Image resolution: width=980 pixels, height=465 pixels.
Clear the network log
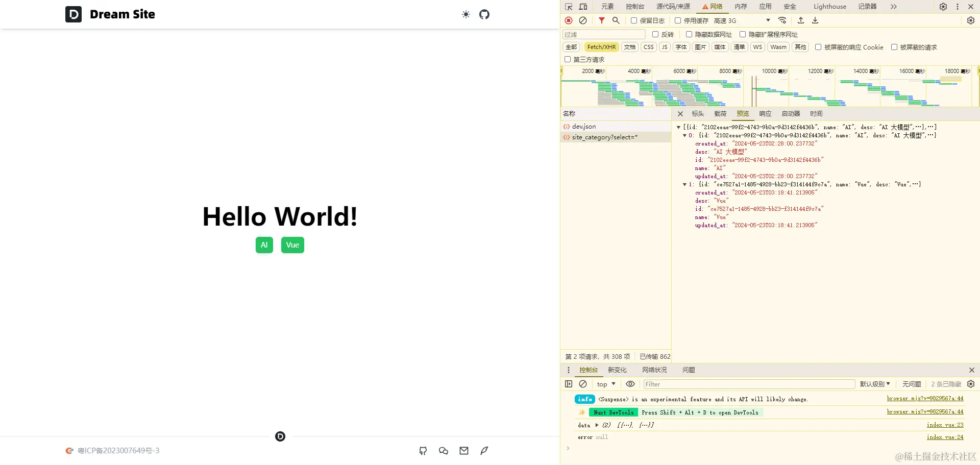(583, 20)
